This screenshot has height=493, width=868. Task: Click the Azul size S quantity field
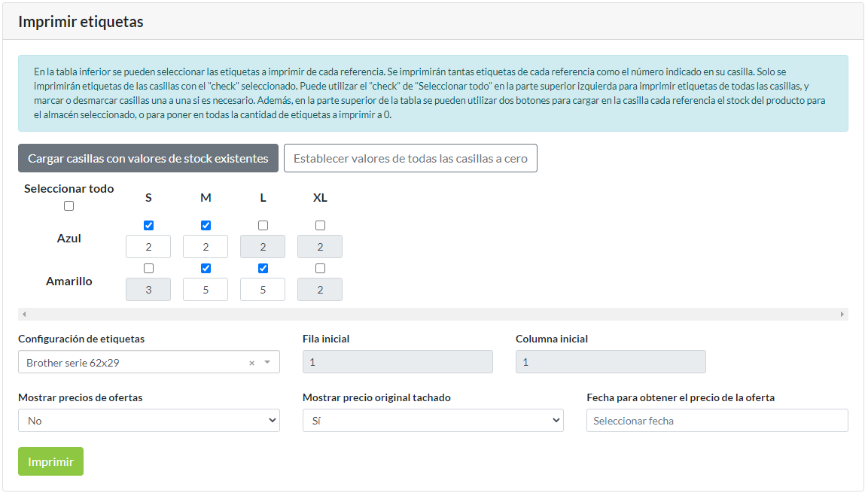pos(148,247)
